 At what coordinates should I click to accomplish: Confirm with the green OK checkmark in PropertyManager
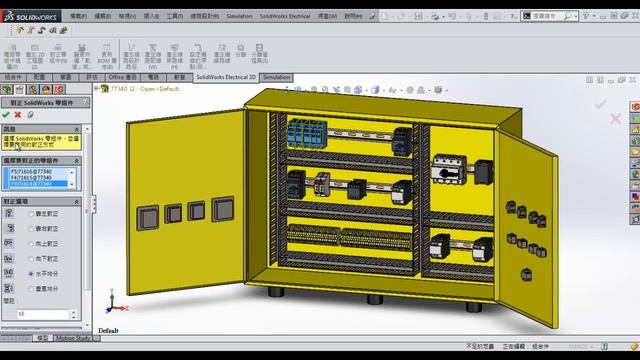[6, 115]
